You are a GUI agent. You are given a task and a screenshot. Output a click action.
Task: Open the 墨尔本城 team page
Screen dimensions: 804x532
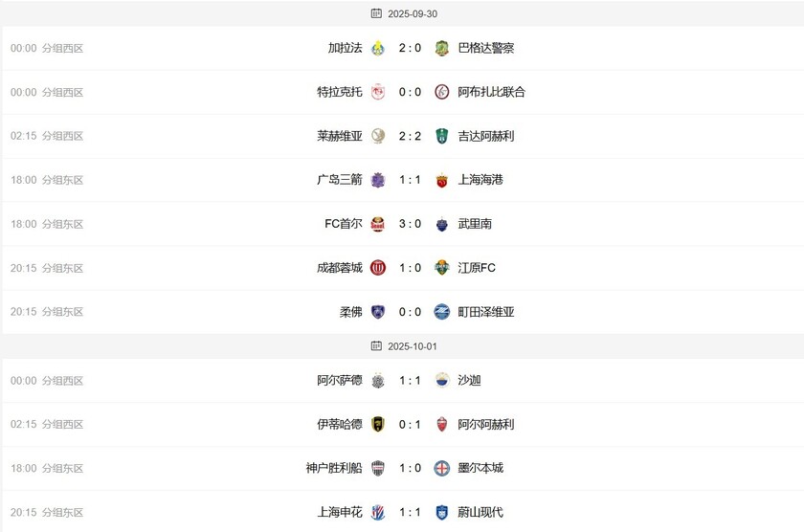point(480,468)
